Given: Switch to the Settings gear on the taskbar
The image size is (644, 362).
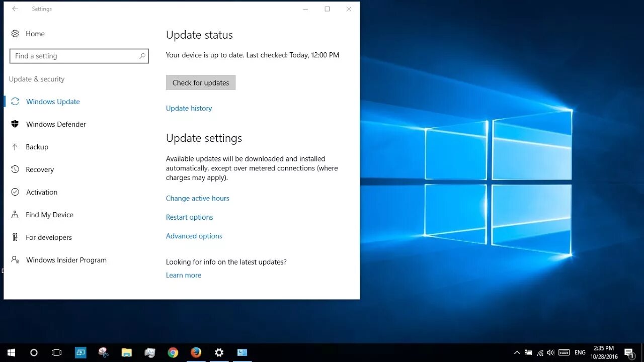Looking at the screenshot, I should click(x=219, y=352).
